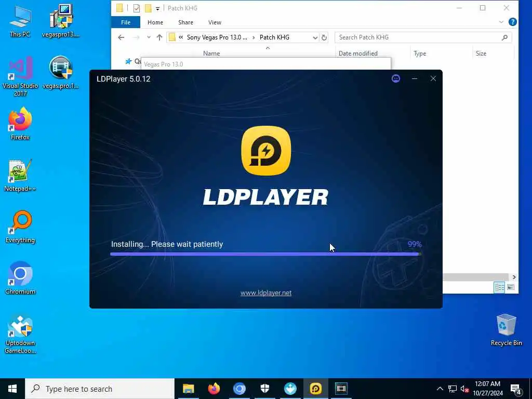The image size is (532, 399).
Task: Open the Recycle Bin
Action: click(x=506, y=330)
